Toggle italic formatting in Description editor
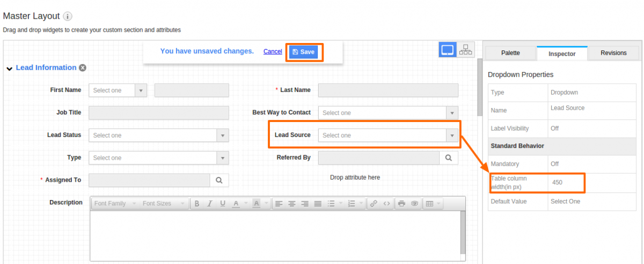Screen dimensions: 644x264 pos(210,204)
